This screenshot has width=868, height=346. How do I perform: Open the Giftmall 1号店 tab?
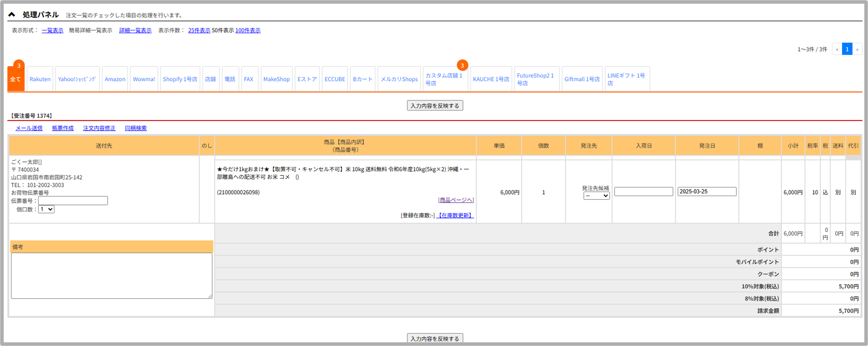pyautogui.click(x=582, y=79)
